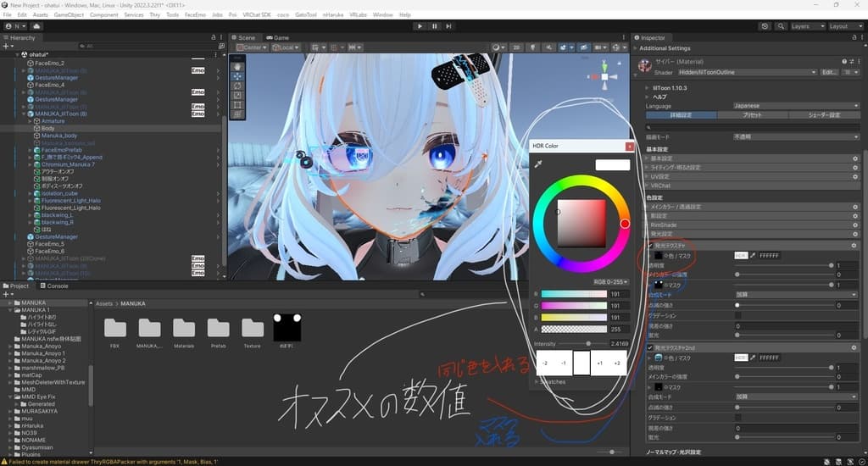Toggle scene lighting bulb icon
This screenshot has width=868, height=466.
(x=532, y=47)
